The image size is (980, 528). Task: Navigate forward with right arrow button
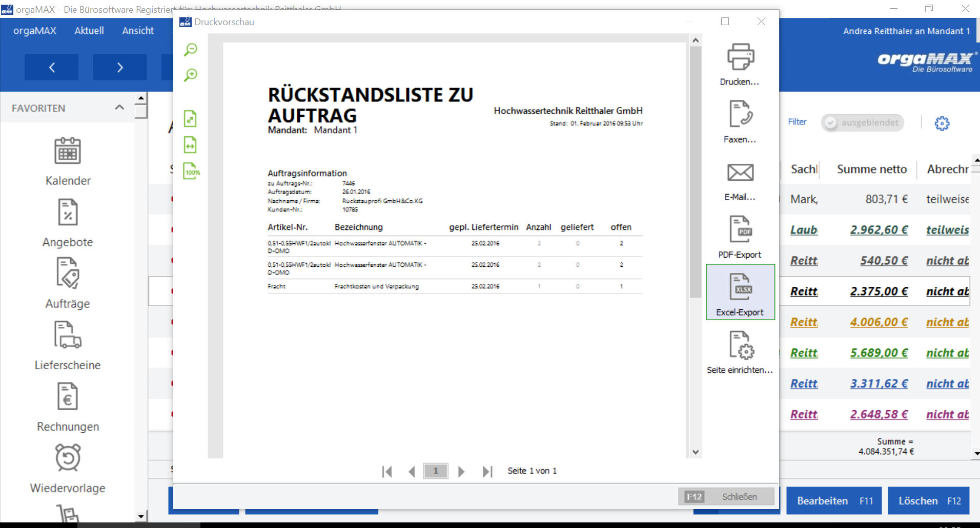pos(119,67)
